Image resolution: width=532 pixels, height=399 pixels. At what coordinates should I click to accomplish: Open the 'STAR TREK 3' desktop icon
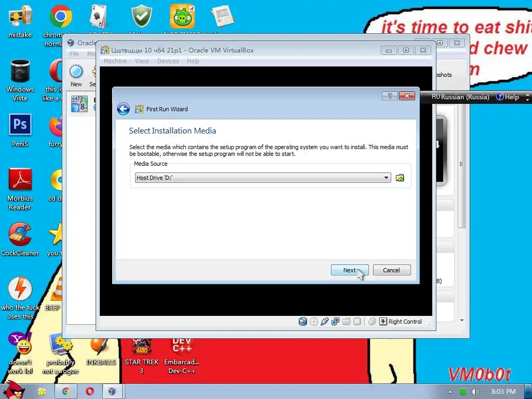coord(142,356)
